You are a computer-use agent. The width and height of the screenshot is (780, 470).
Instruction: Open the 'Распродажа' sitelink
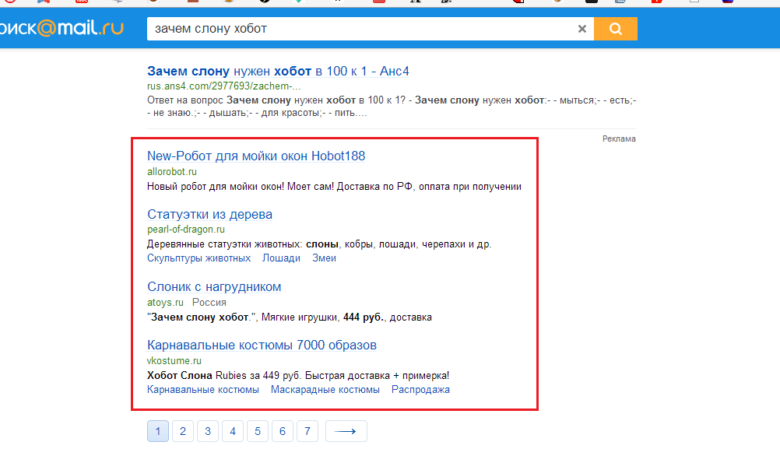coord(420,389)
